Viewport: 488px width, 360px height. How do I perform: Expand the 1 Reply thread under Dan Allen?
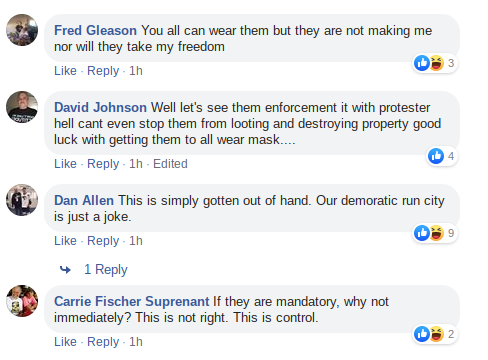tap(105, 269)
